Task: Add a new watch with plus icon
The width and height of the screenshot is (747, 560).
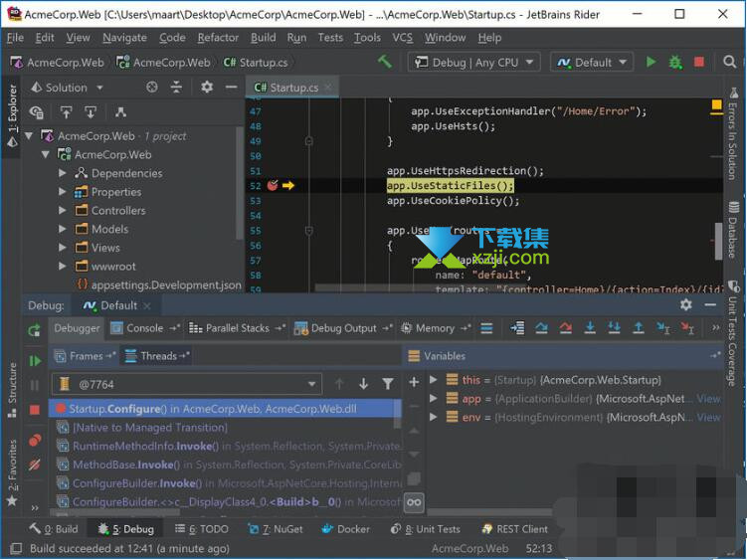Action: 414,382
